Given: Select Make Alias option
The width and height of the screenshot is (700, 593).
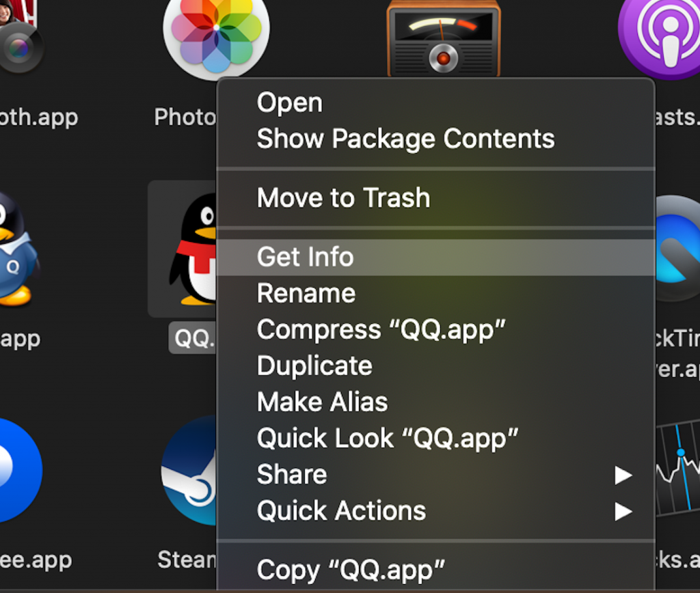Looking at the screenshot, I should tap(322, 402).
